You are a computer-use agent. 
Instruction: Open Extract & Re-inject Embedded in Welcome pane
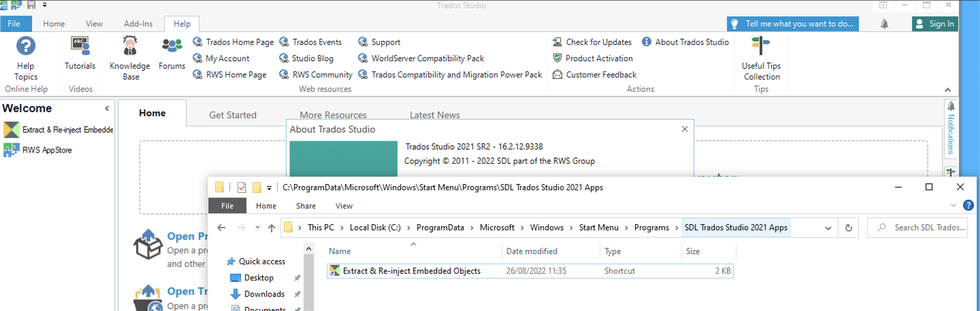(58, 129)
